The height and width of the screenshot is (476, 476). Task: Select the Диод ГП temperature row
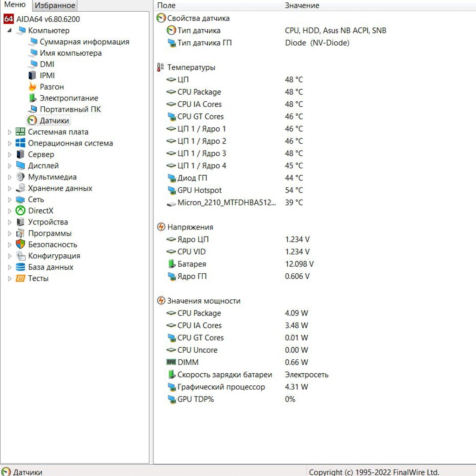click(x=315, y=178)
